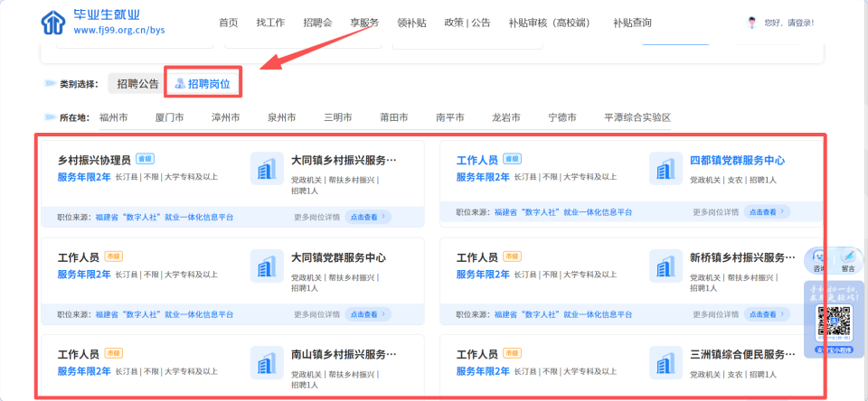Open the 找工作 menu item
The image size is (868, 401).
(x=270, y=23)
